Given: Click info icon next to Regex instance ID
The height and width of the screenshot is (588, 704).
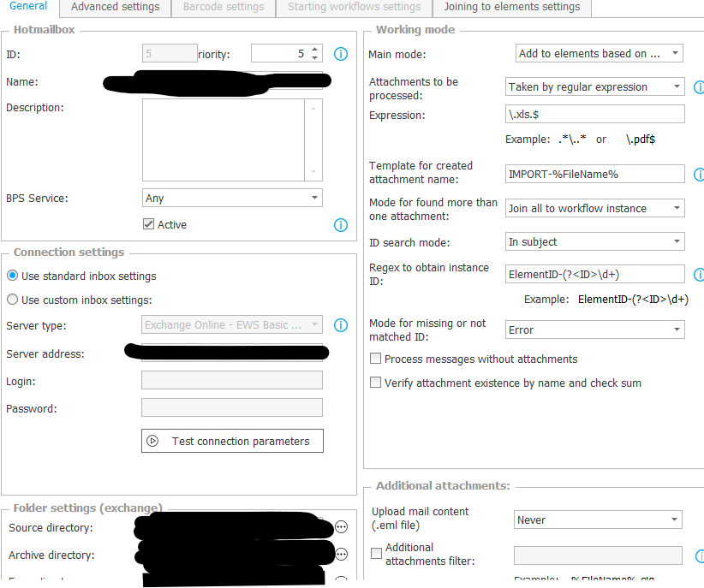Looking at the screenshot, I should coord(698,275).
